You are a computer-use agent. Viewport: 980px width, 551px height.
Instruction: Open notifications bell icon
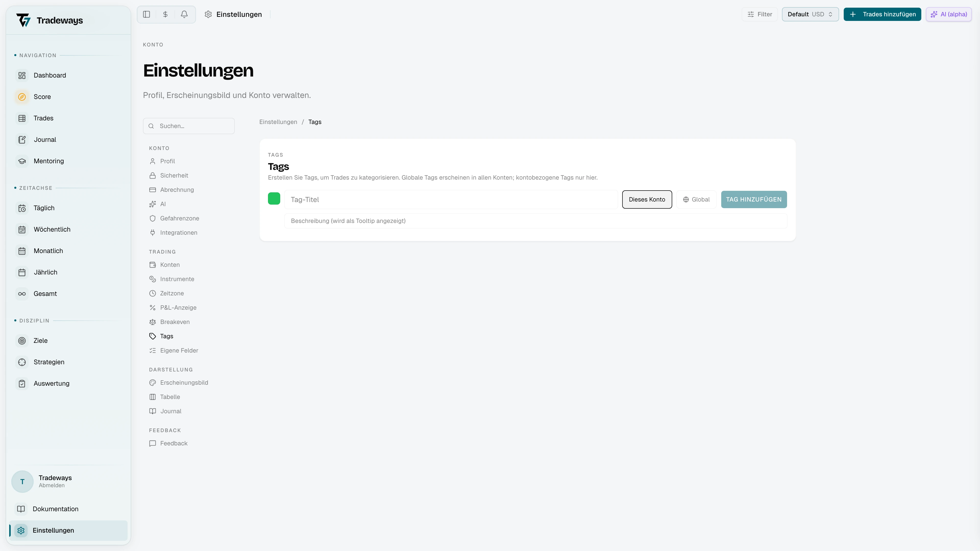pos(184,15)
